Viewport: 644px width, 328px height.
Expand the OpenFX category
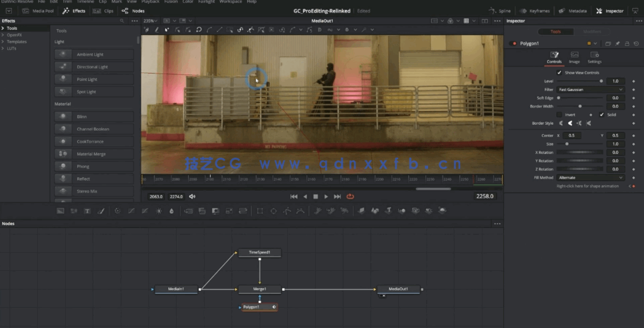(3, 35)
